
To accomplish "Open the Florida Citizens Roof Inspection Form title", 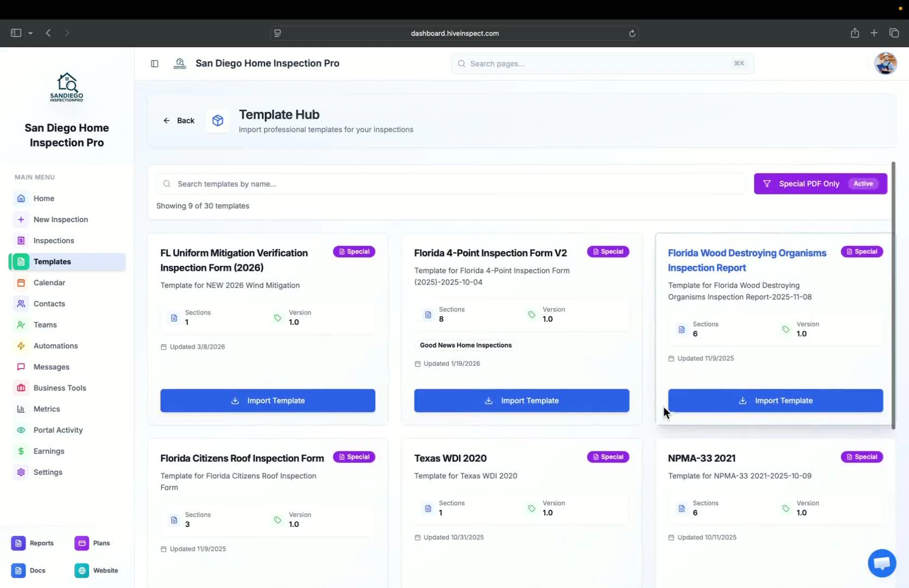I will 242,458.
